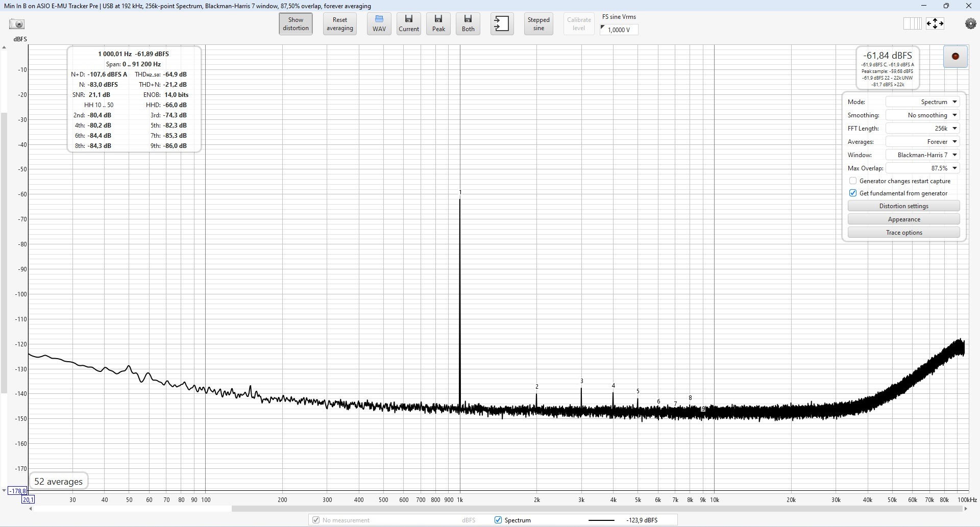
Task: Restore down the RTA window
Action: click(946, 6)
